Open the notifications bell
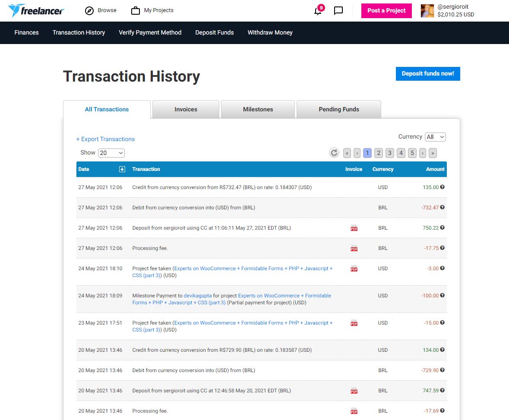 pyautogui.click(x=318, y=11)
